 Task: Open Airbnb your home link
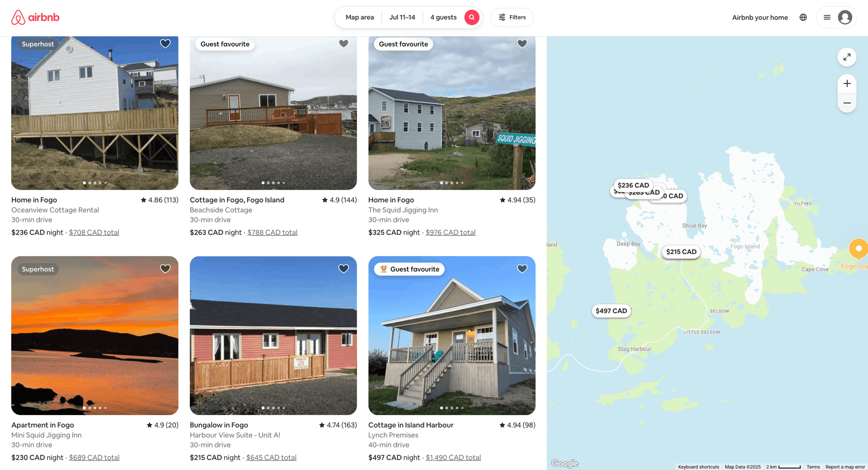click(x=759, y=17)
